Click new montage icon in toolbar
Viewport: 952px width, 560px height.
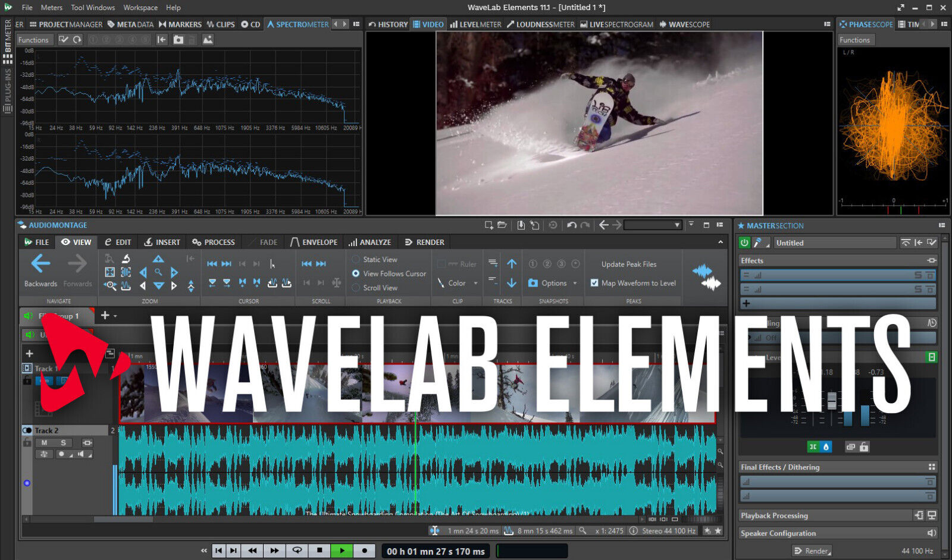pyautogui.click(x=489, y=225)
